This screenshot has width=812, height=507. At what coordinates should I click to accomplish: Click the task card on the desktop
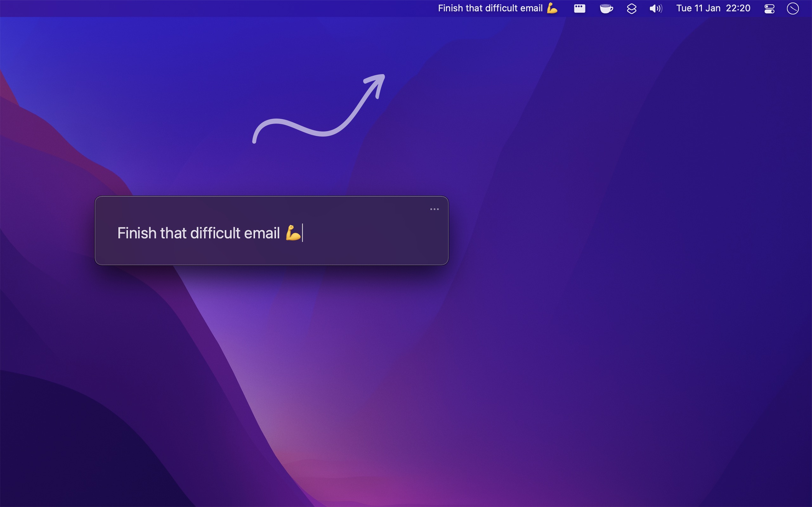(x=272, y=230)
